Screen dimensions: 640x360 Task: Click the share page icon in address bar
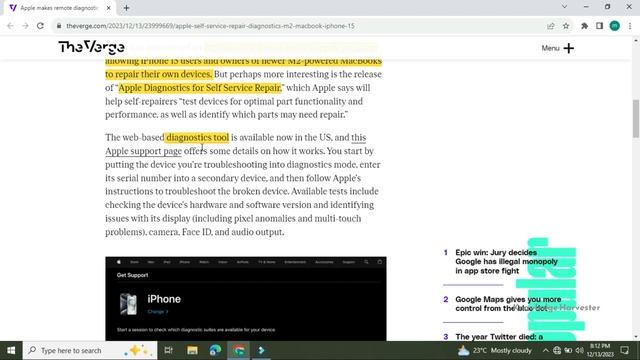(x=551, y=26)
